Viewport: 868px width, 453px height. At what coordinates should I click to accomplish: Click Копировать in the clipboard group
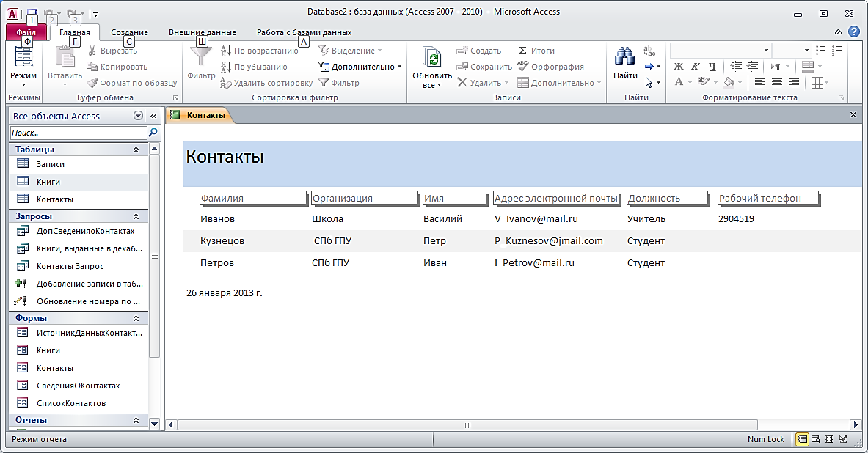click(117, 67)
